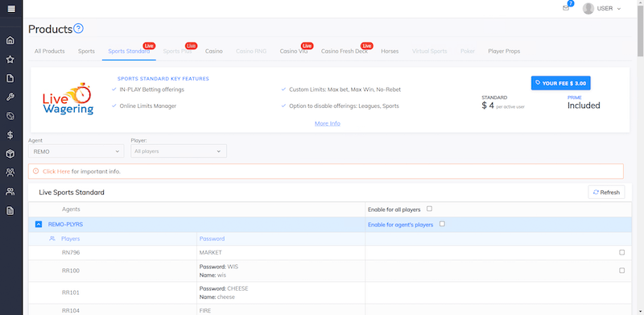644x315 pixels.
Task: Select the Sports Plus tab
Action: [177, 52]
